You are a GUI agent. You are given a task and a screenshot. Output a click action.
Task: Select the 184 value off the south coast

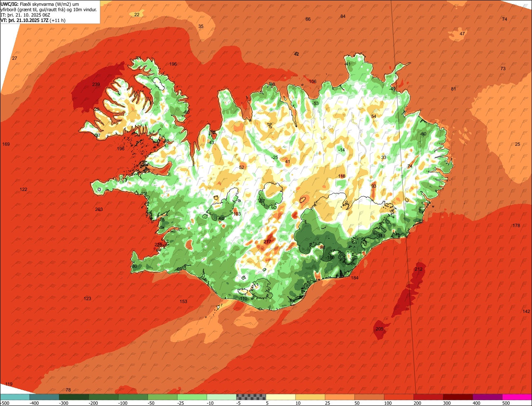(x=355, y=278)
